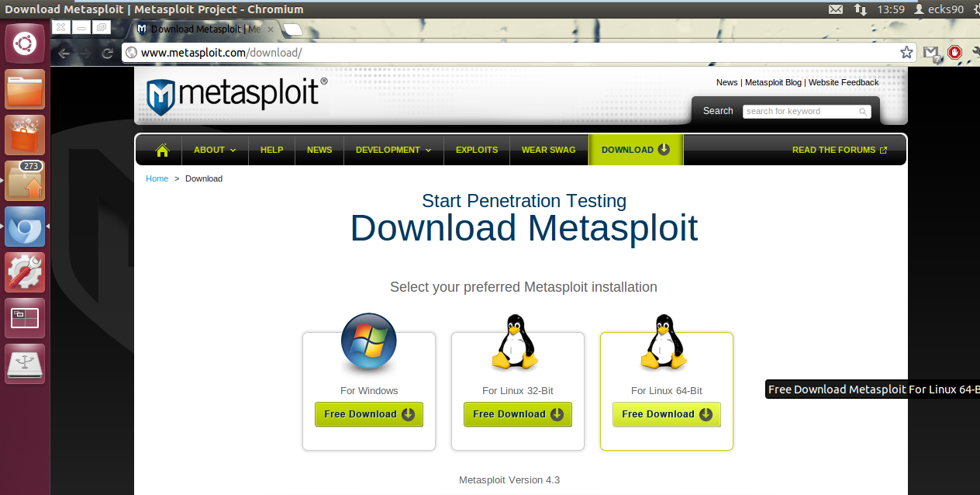Image resolution: width=980 pixels, height=495 pixels.
Task: Open the Ubuntu Dash home launcher
Action: tap(25, 43)
